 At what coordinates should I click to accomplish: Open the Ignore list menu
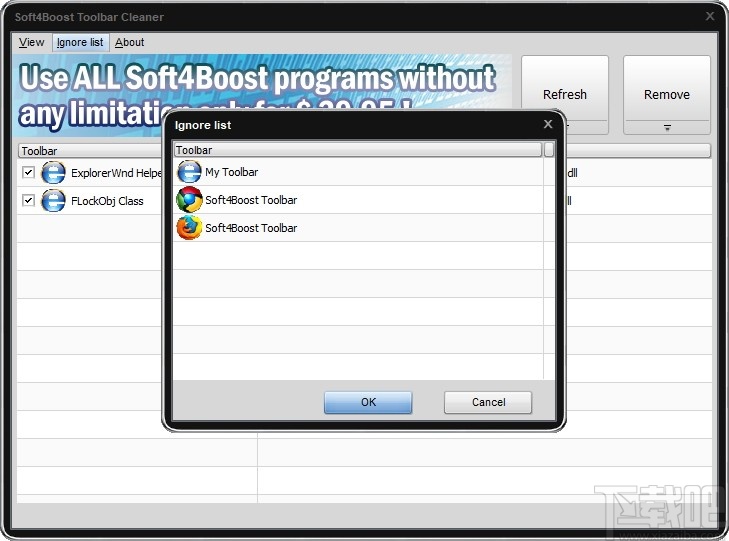click(80, 42)
